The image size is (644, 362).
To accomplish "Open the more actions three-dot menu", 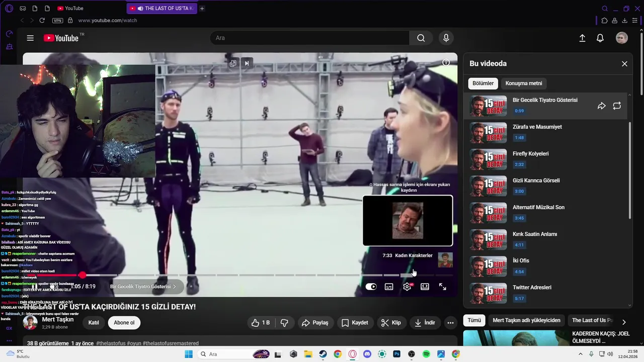I will (x=450, y=323).
